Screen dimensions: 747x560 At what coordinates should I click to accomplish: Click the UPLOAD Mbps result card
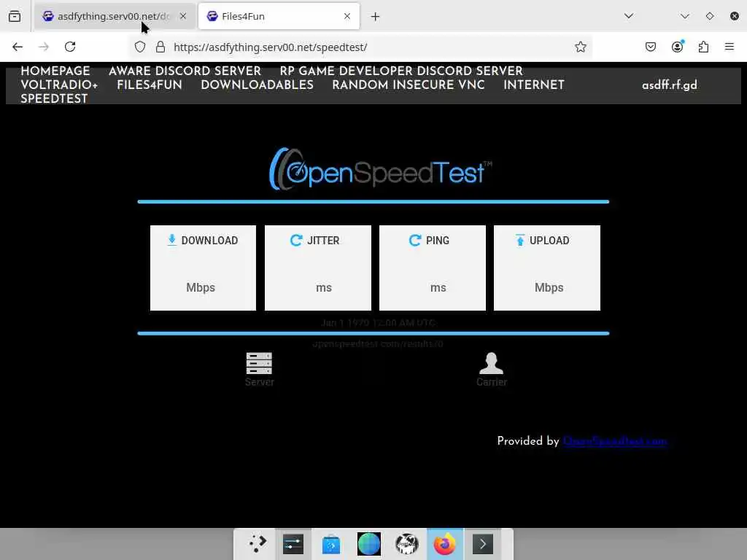[x=547, y=268]
